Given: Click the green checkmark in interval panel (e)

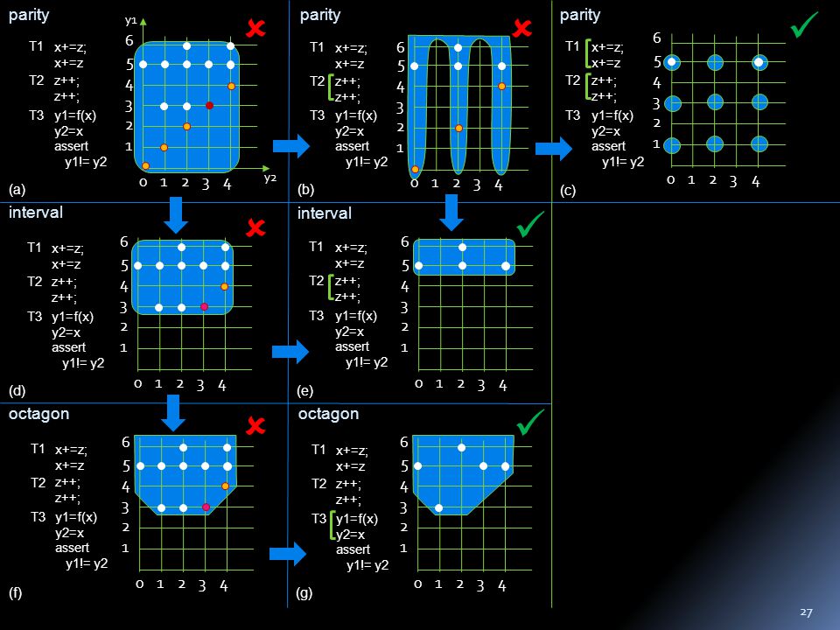Looking at the screenshot, I should [x=530, y=224].
